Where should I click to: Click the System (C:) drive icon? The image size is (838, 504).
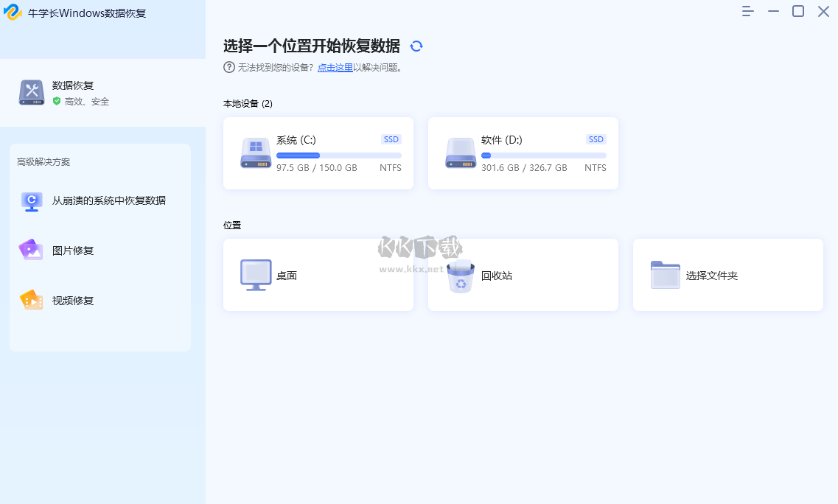pyautogui.click(x=256, y=153)
